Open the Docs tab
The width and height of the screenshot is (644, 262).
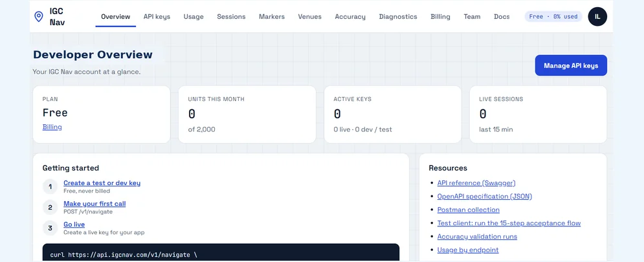502,17
